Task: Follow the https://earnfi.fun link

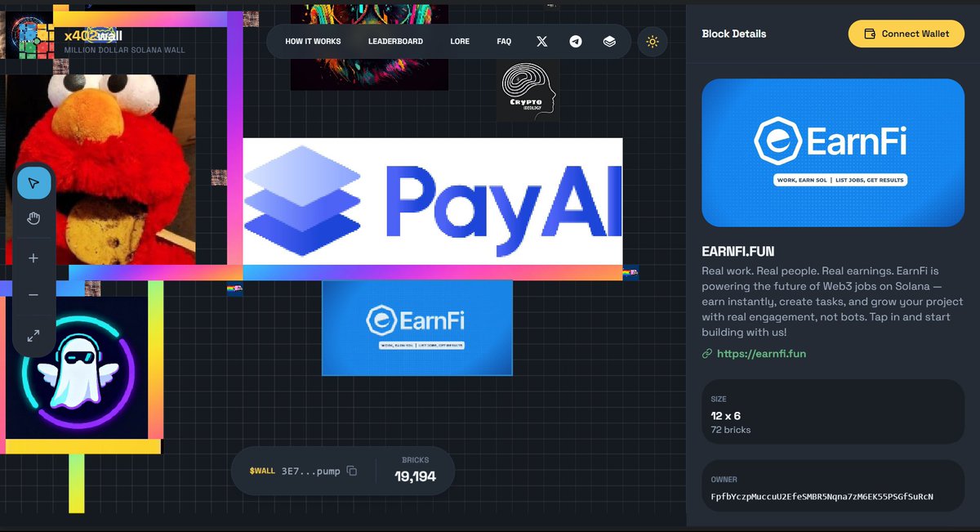Action: (761, 354)
